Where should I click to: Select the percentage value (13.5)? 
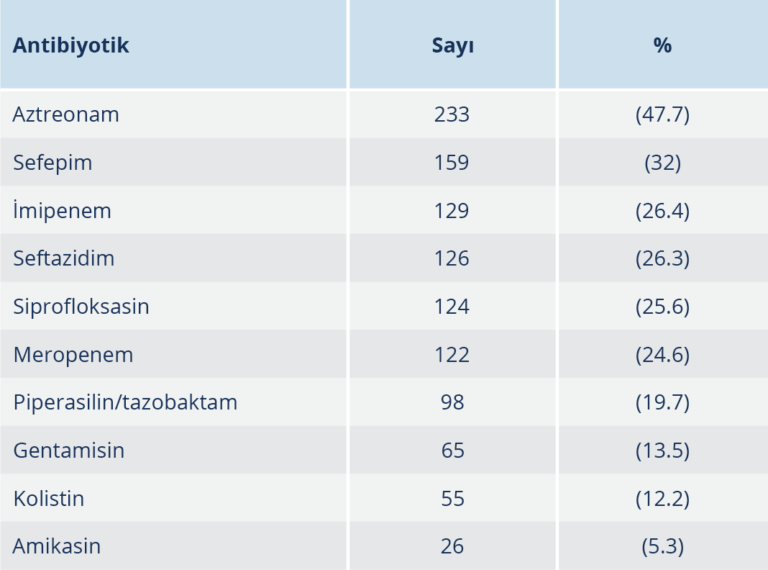pyautogui.click(x=662, y=450)
